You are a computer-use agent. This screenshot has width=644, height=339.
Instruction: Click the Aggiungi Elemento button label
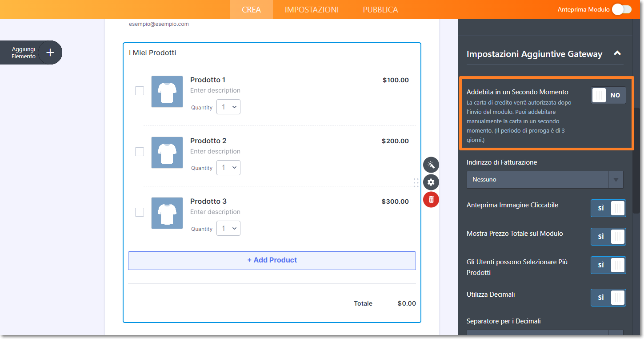point(24,53)
